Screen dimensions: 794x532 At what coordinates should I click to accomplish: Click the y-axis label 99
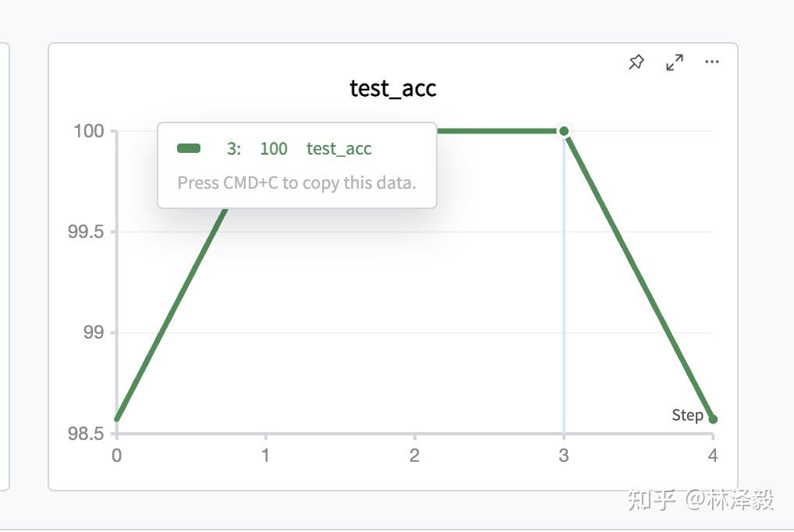click(x=94, y=333)
